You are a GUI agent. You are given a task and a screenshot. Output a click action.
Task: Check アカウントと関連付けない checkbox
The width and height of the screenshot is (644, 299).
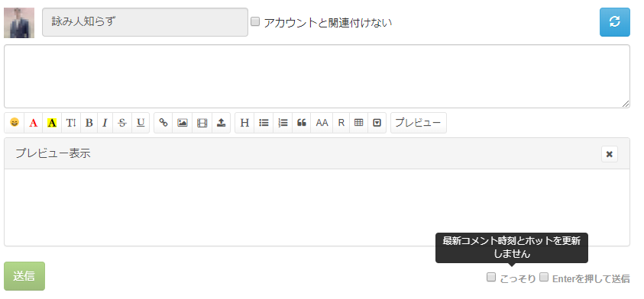coord(255,21)
